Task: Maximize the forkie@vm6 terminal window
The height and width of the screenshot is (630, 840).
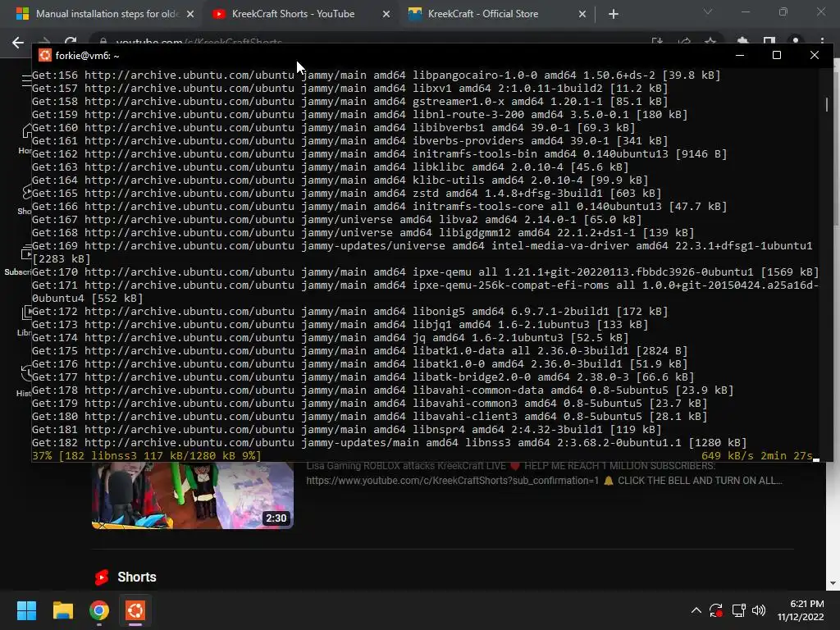Action: [x=776, y=55]
